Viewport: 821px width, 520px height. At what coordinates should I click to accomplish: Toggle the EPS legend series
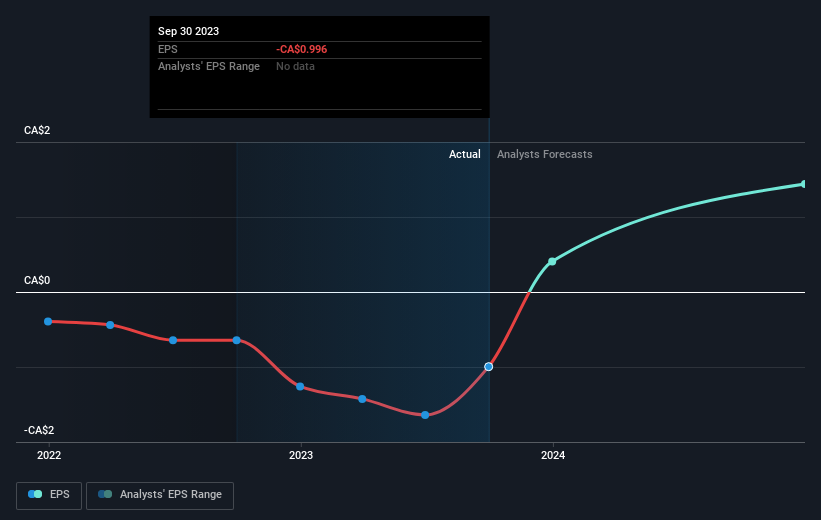point(49,495)
